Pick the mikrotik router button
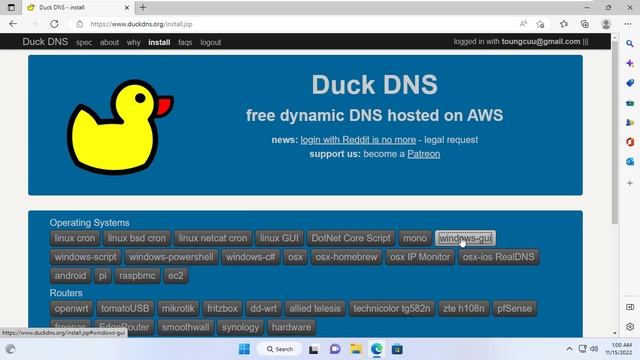Viewport: 640px width, 360px height. pos(178,309)
